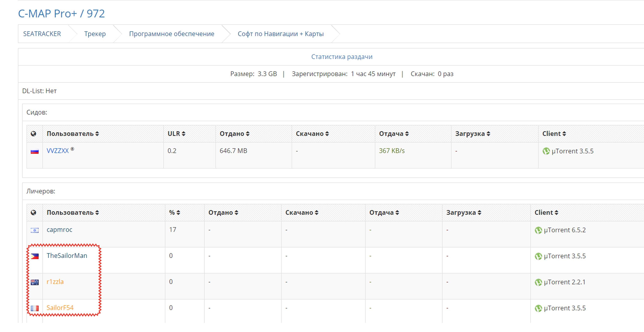
Task: Click the globe icon in the leechers table header
Action: tap(33, 213)
